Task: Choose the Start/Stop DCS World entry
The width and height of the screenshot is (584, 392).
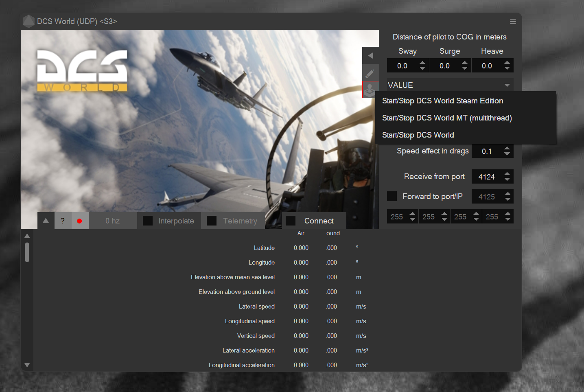Action: point(418,135)
